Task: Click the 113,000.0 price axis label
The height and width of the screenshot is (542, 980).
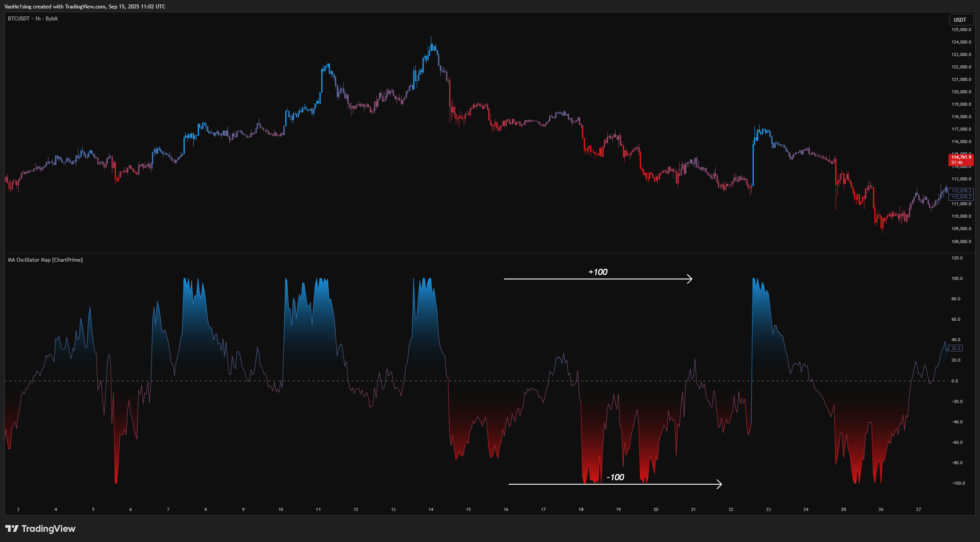Action: pos(961,179)
